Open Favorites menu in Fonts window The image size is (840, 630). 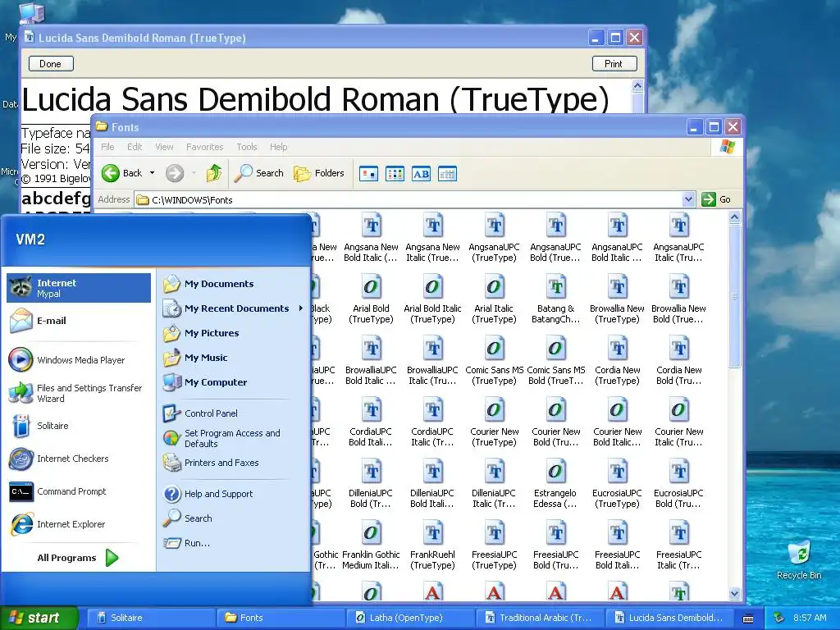[x=204, y=147]
